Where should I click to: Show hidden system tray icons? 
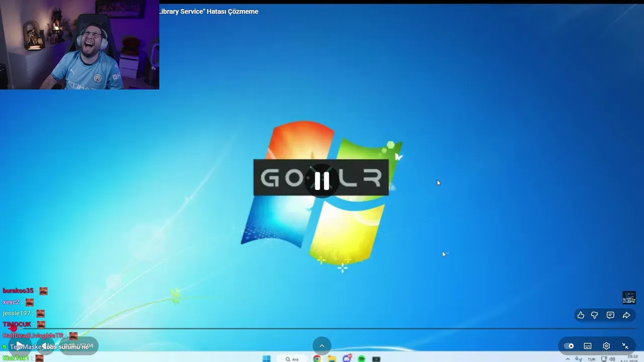(568, 359)
